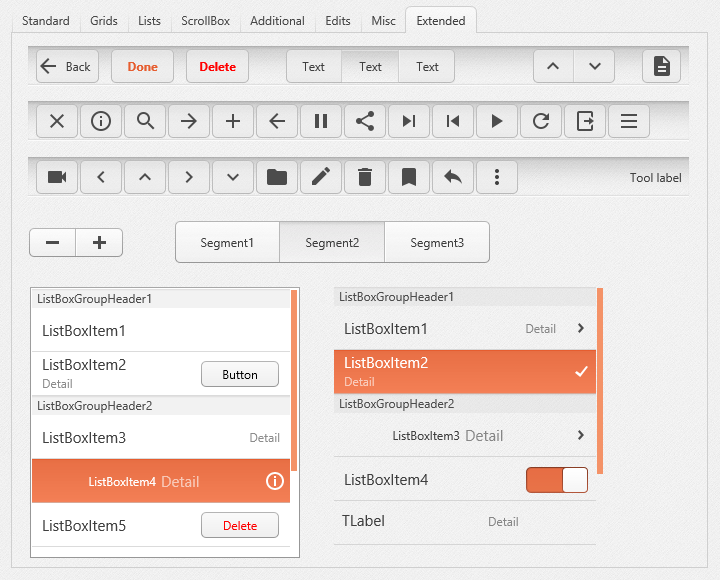Viewport: 720px width, 580px height.
Task: Click the Done button
Action: (x=143, y=67)
